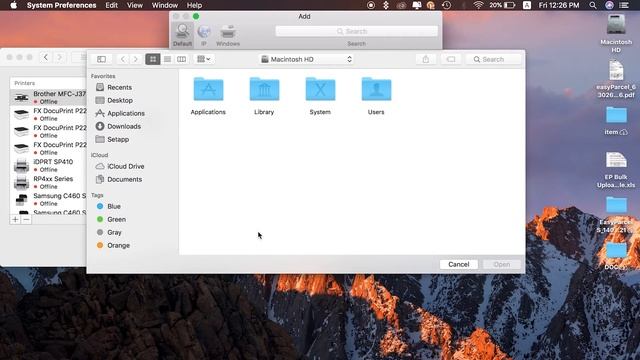The width and height of the screenshot is (640, 360).
Task: Click the Bluetooth menu bar icon
Action: (386, 5)
